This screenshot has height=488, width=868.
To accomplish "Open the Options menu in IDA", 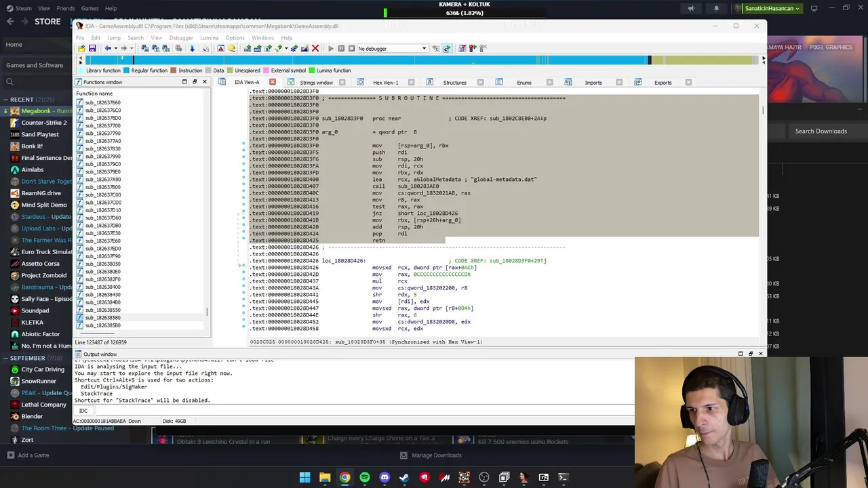I will [235, 38].
